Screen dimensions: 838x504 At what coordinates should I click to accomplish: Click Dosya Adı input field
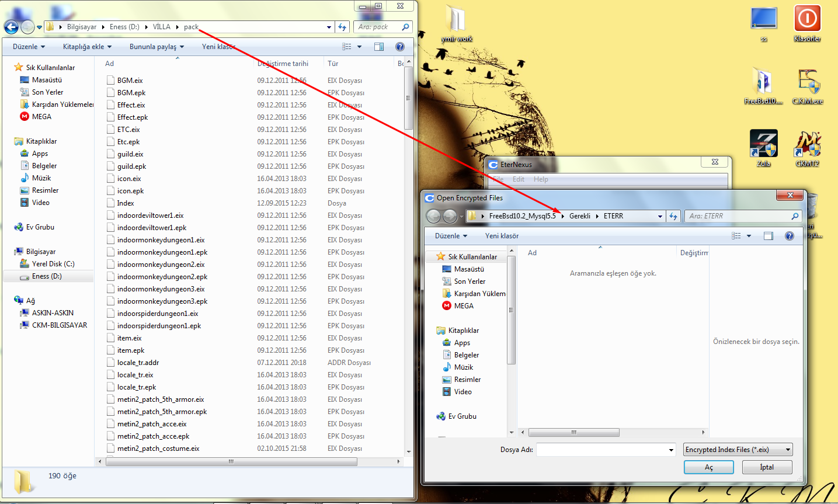tap(601, 450)
